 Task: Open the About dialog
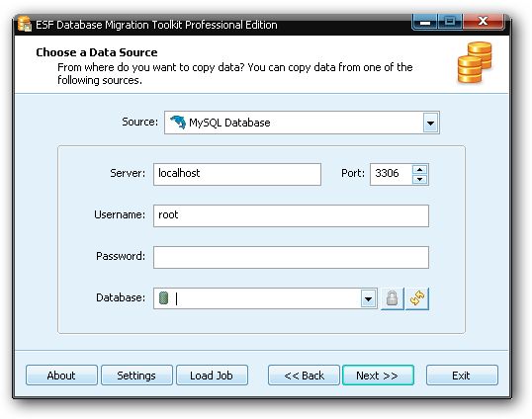pos(61,376)
